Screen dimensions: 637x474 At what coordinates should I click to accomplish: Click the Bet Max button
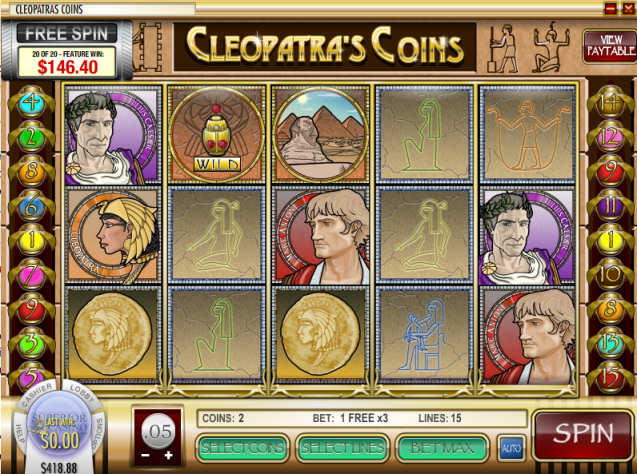tap(442, 448)
